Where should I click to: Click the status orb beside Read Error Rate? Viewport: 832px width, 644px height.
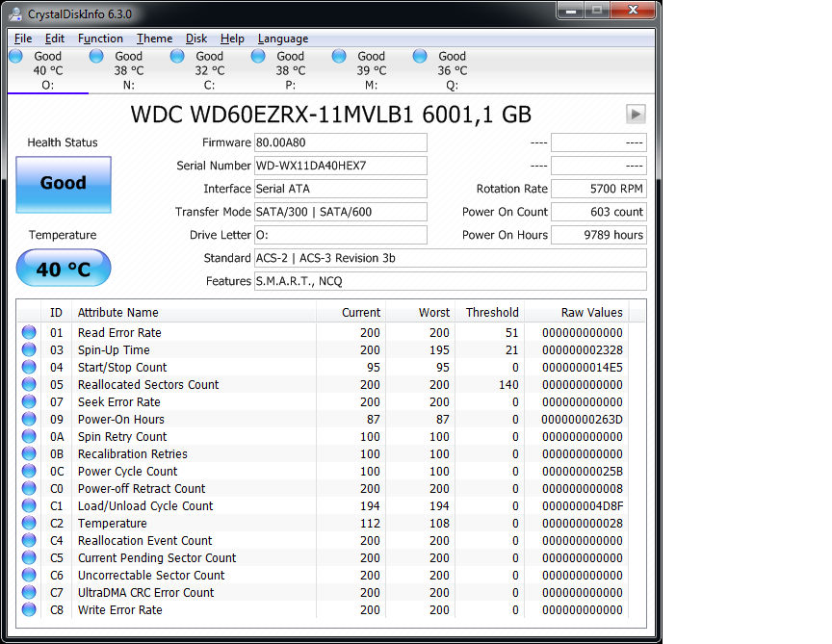tap(29, 333)
